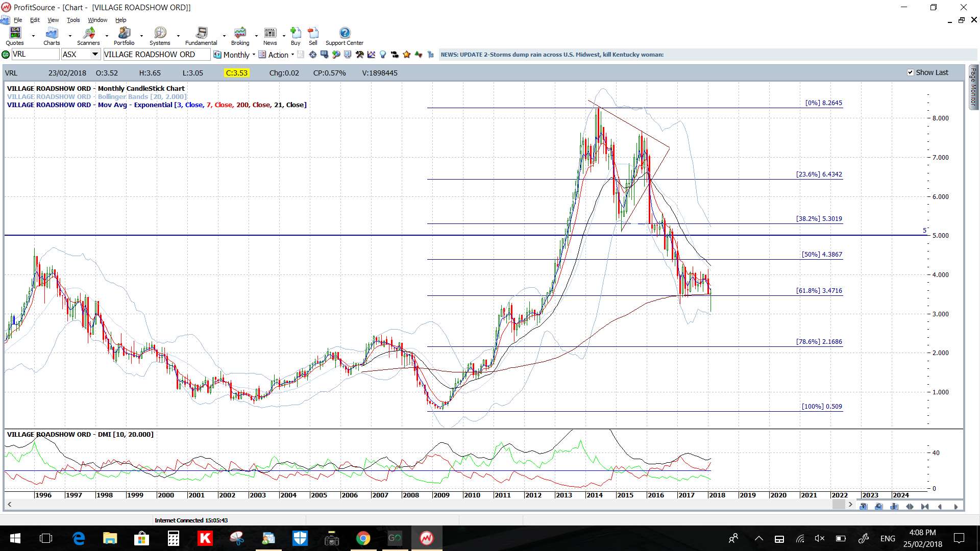Open the Calculator from the taskbar
The height and width of the screenshot is (551, 980).
click(x=173, y=538)
